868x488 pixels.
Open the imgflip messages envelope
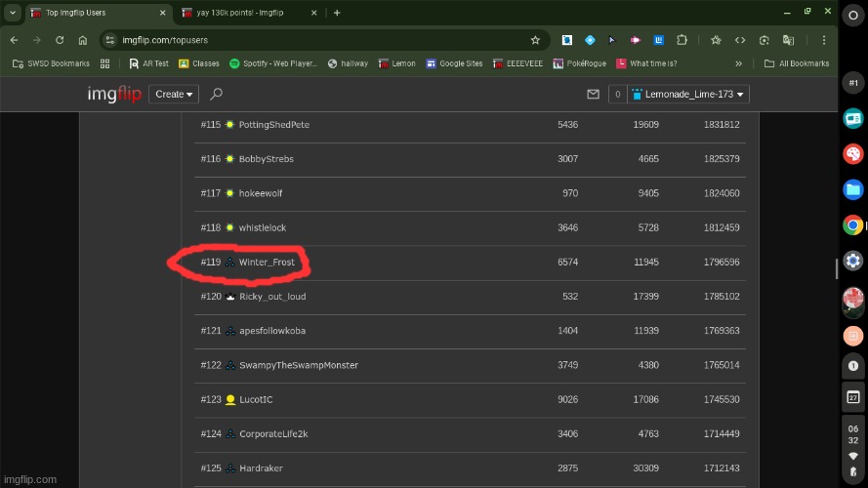[x=593, y=94]
